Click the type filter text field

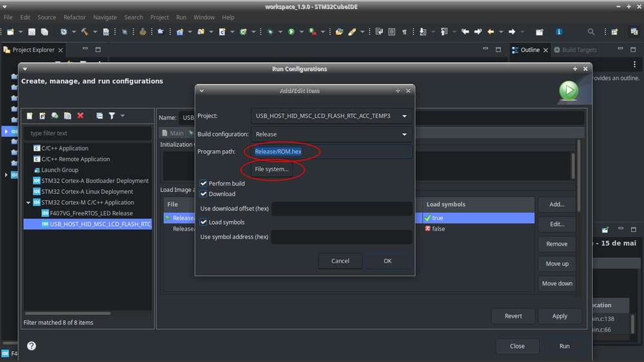88,133
